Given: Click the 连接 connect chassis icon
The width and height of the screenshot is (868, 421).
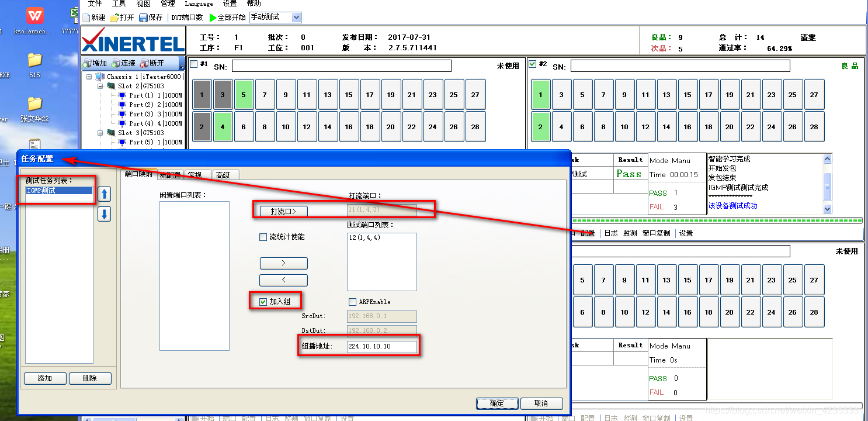Looking at the screenshot, I should 116,63.
